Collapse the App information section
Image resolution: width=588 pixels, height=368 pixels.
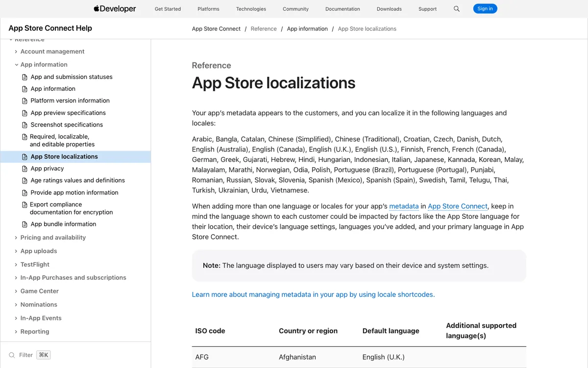tap(16, 65)
